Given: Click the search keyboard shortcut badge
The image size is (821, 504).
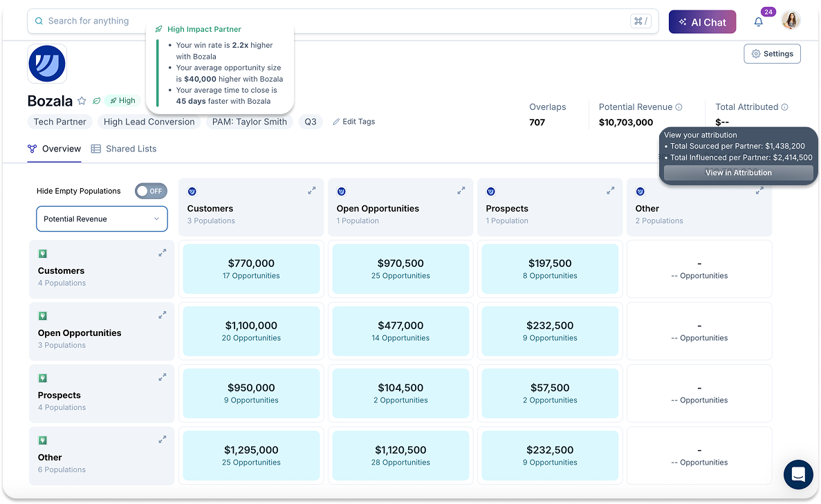Looking at the screenshot, I should click(641, 21).
